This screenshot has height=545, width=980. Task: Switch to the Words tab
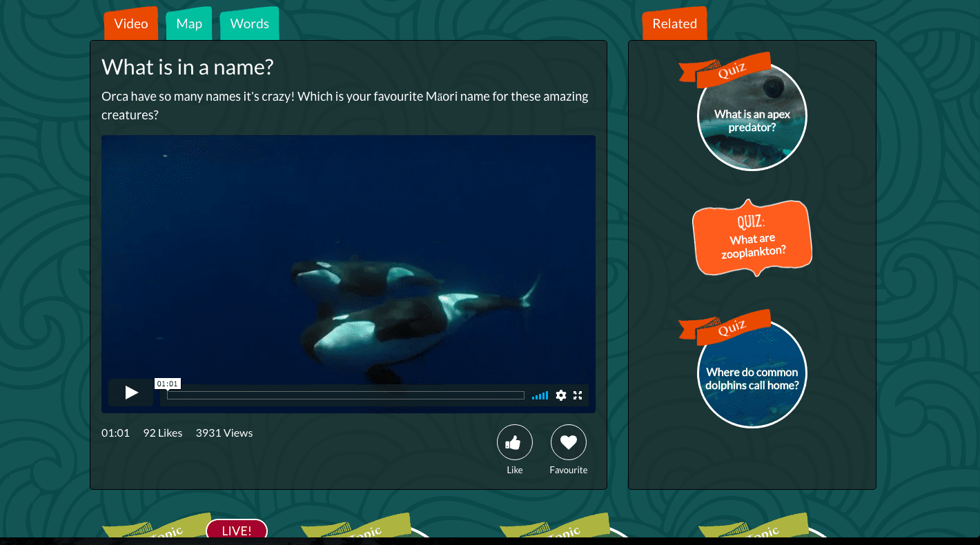250,23
